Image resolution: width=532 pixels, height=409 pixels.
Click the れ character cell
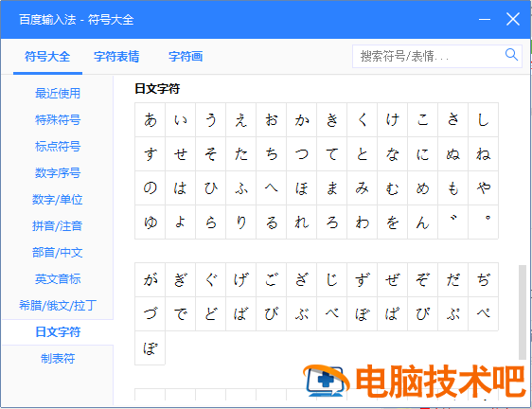click(302, 222)
